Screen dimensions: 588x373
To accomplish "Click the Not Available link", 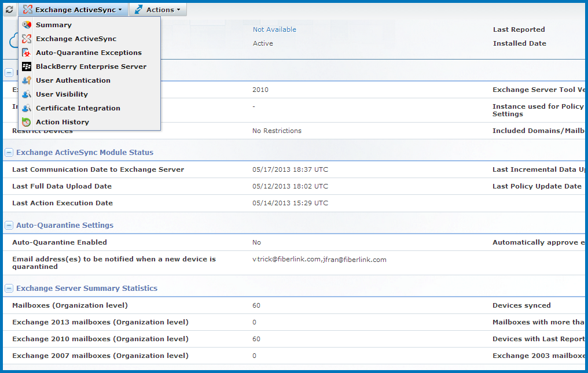I will pyautogui.click(x=274, y=29).
